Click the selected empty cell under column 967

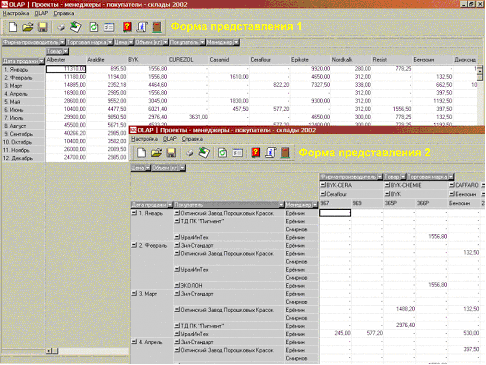[x=335, y=213]
